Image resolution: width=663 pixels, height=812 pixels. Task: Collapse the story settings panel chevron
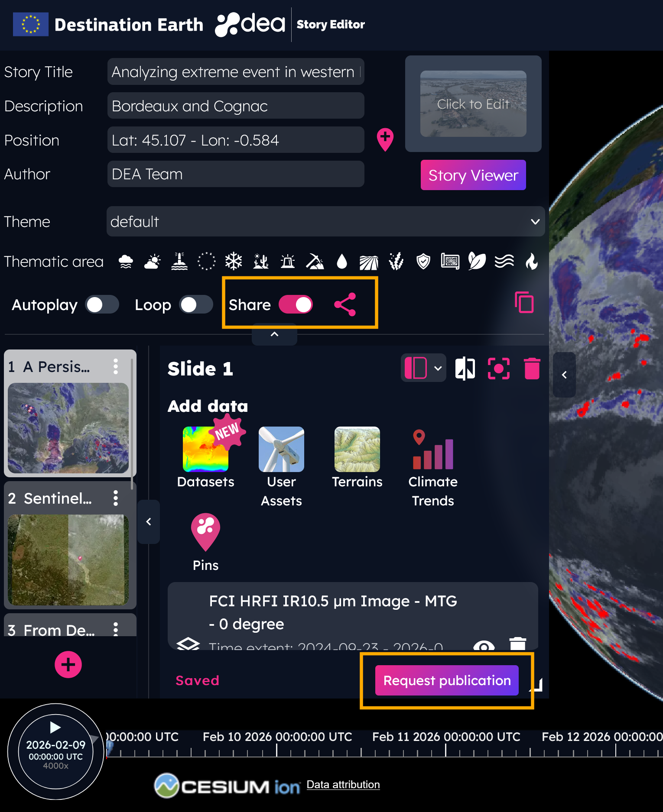point(274,334)
